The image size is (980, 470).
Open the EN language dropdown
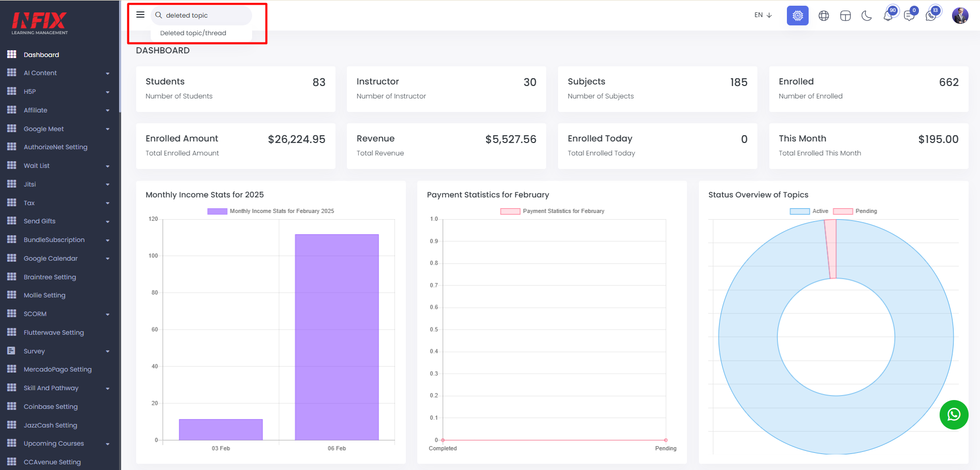(x=763, y=15)
